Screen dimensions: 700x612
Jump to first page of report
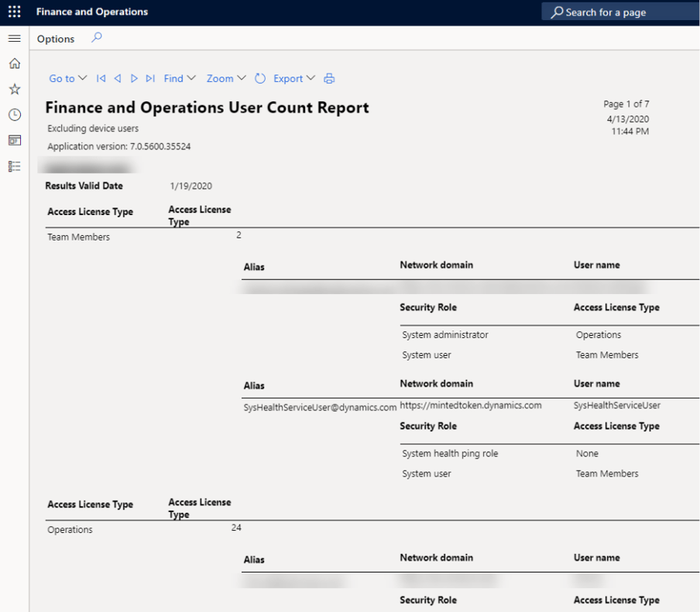coord(101,78)
